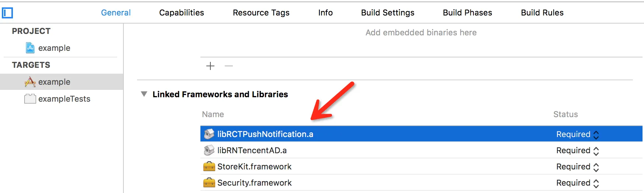Select the exampleTests target
This screenshot has height=193, width=644.
[64, 99]
